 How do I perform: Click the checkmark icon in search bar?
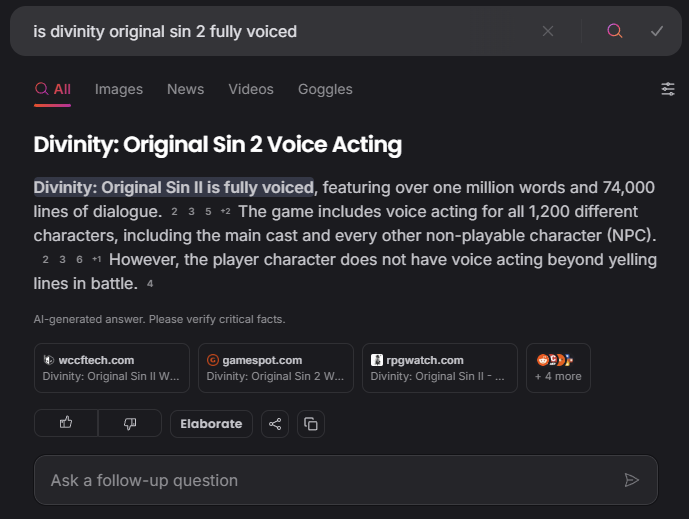coord(657,31)
